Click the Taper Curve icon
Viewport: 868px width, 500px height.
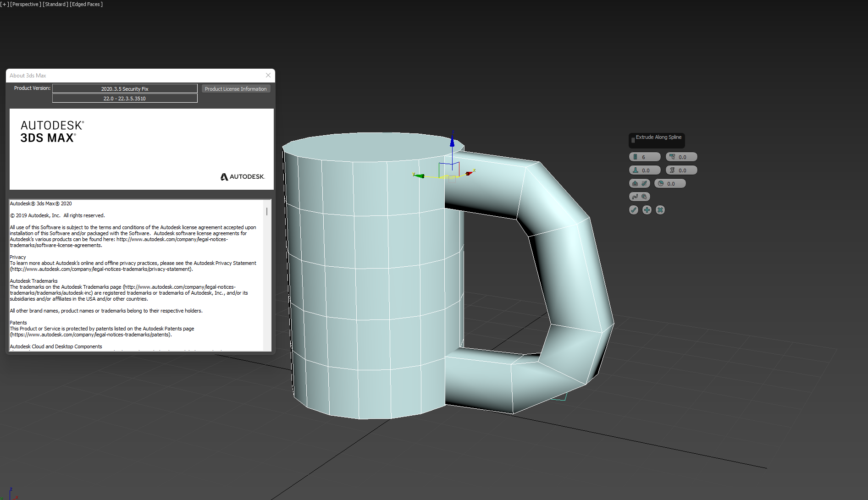point(636,170)
